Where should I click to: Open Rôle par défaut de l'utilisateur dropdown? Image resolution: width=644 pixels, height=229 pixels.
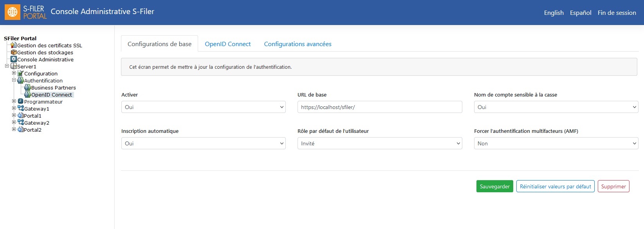click(x=380, y=143)
